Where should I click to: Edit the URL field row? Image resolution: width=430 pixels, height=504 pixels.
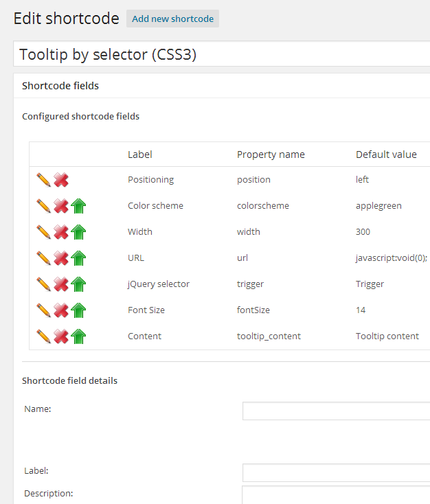tap(44, 258)
